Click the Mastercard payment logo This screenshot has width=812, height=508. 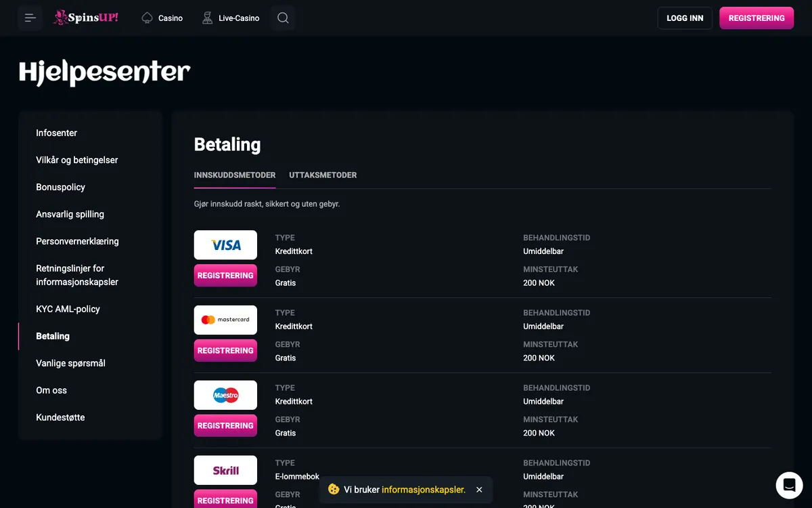(x=225, y=320)
